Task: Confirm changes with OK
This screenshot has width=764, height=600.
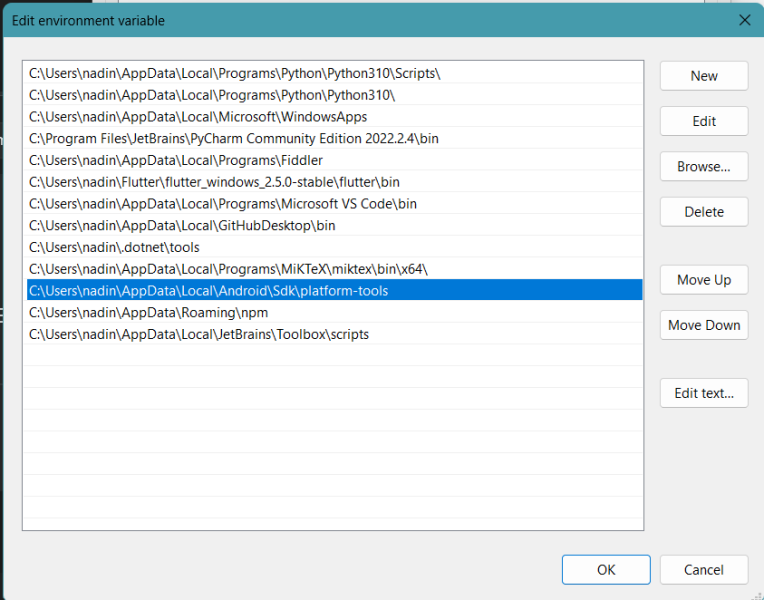Action: click(x=606, y=570)
